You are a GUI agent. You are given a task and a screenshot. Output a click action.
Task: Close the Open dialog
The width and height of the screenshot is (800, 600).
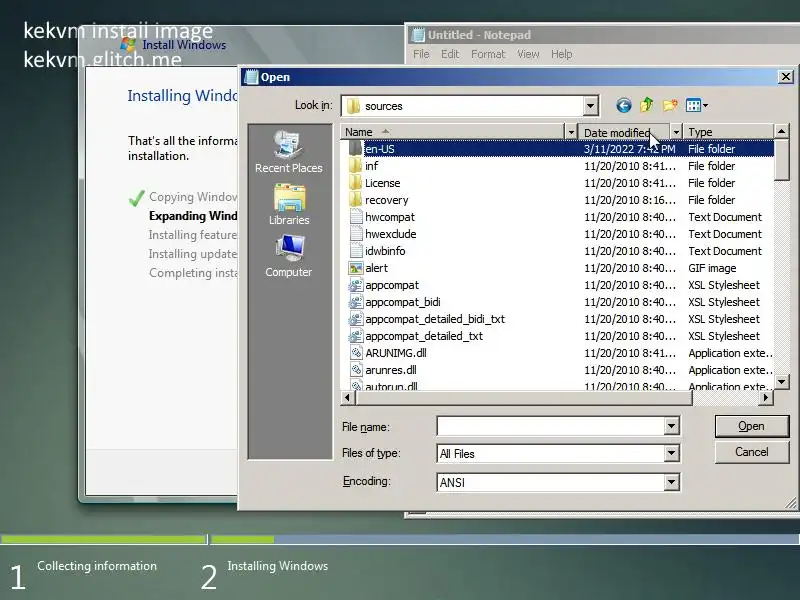pyautogui.click(x=785, y=77)
